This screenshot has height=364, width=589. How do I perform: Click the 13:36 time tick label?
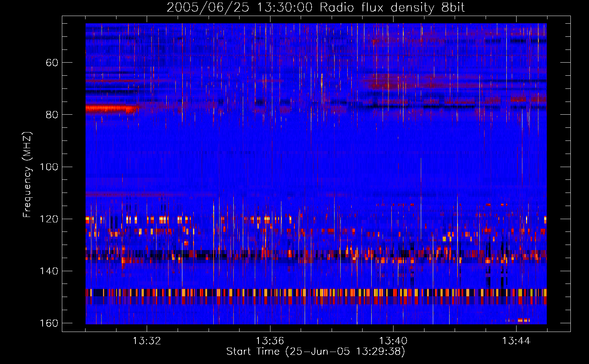[x=270, y=341]
